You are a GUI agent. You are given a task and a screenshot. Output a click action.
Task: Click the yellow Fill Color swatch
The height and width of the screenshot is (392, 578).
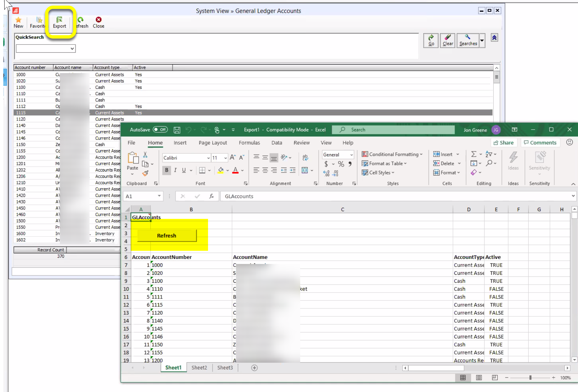[x=221, y=170]
